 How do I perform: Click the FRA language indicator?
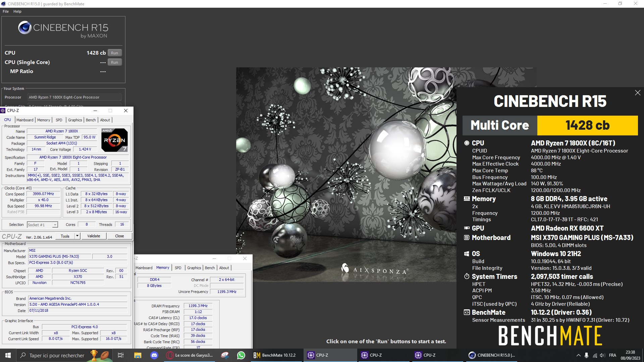612,355
